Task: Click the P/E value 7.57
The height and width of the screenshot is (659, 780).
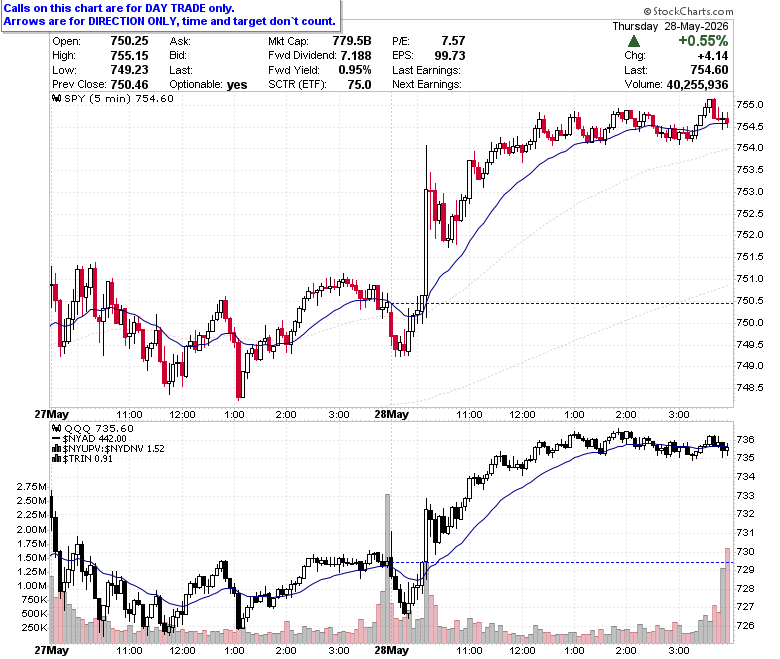Action: 453,41
